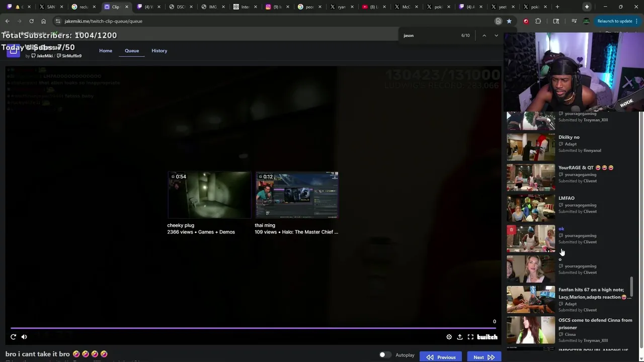Bookmark page with star icon
644x362 pixels.
point(509,21)
